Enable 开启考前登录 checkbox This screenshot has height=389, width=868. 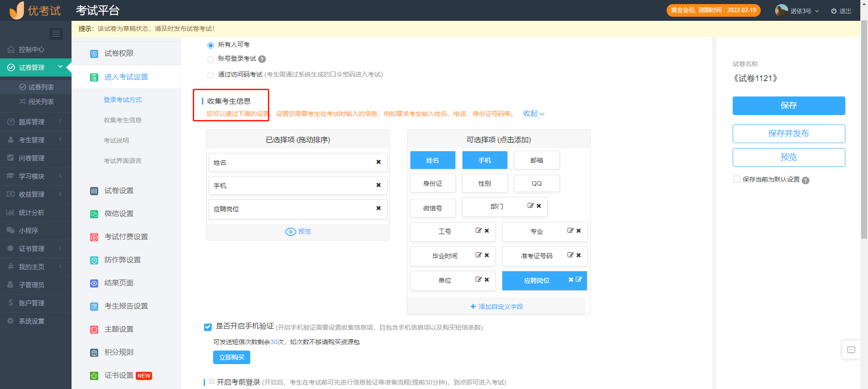(x=212, y=381)
